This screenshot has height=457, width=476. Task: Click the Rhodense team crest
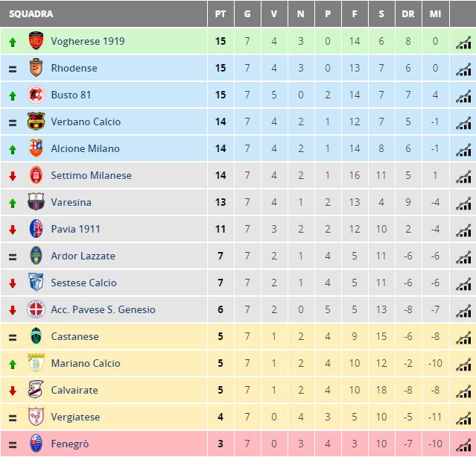pos(36,68)
